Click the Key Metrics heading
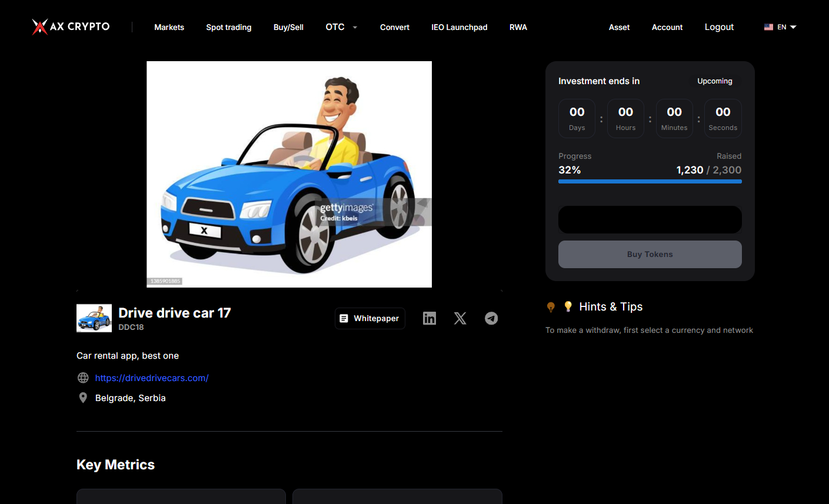Viewport: 829px width, 504px height. [116, 465]
